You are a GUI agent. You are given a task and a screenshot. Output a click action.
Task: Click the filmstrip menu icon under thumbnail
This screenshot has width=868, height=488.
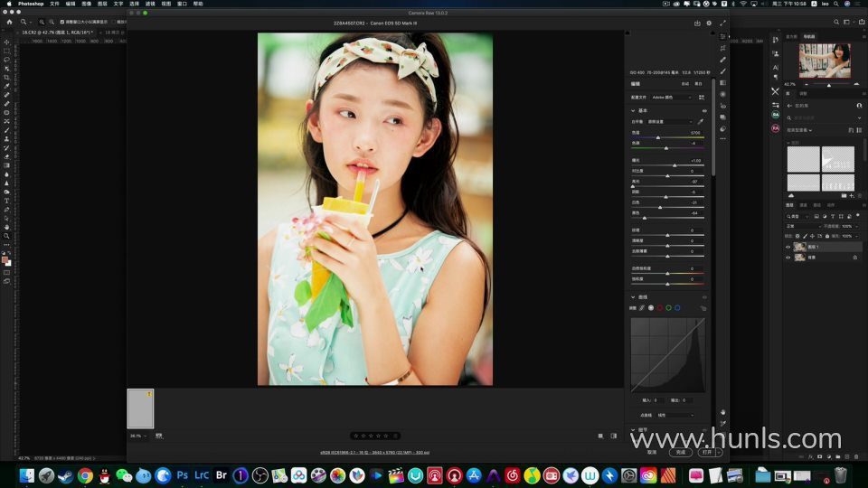coord(159,436)
